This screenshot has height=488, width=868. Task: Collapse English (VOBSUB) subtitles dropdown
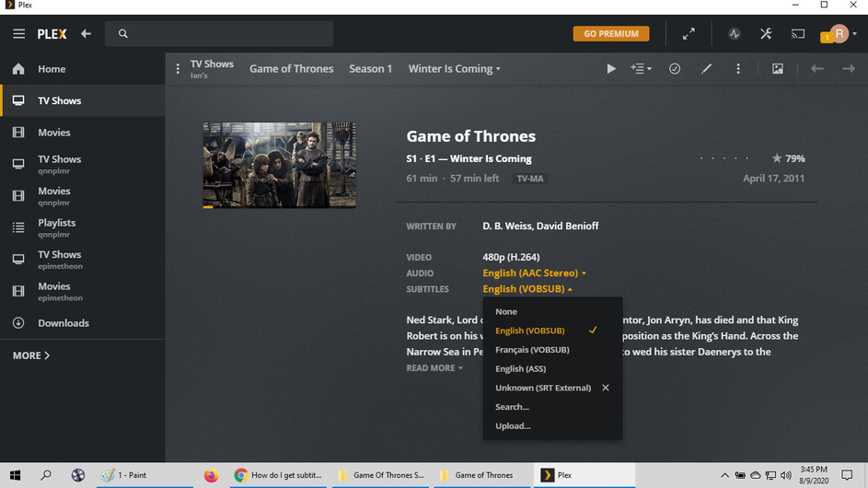[527, 289]
